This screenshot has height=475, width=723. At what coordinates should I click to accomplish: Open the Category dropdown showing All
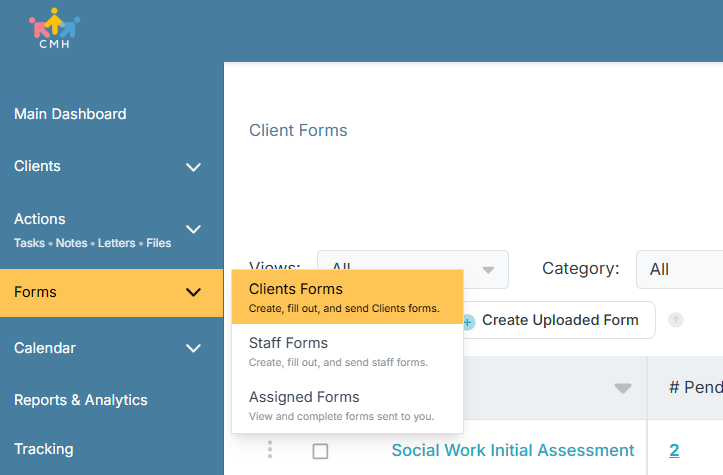coord(679,269)
